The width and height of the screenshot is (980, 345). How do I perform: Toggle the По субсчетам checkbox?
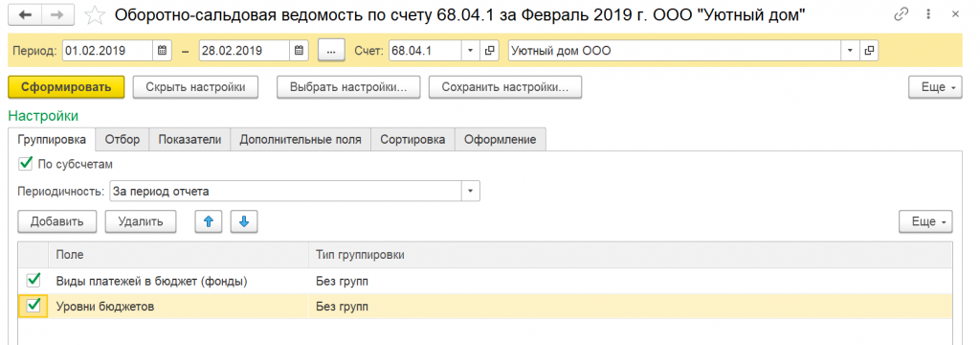(x=26, y=164)
